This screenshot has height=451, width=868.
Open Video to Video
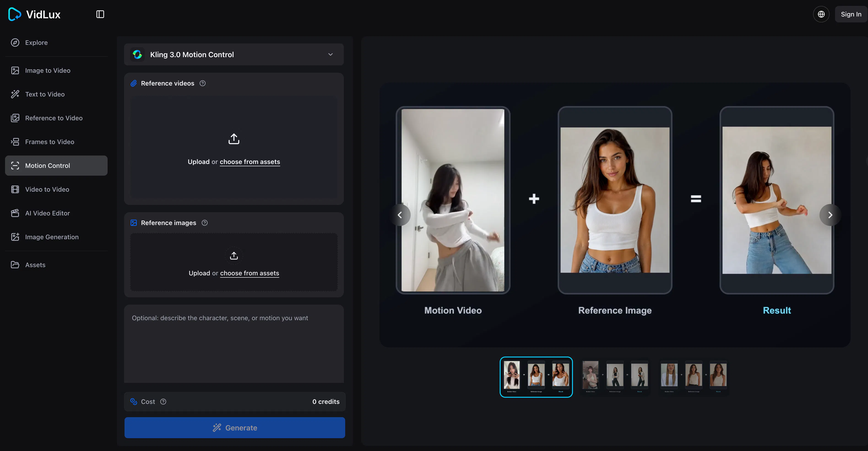(56, 190)
